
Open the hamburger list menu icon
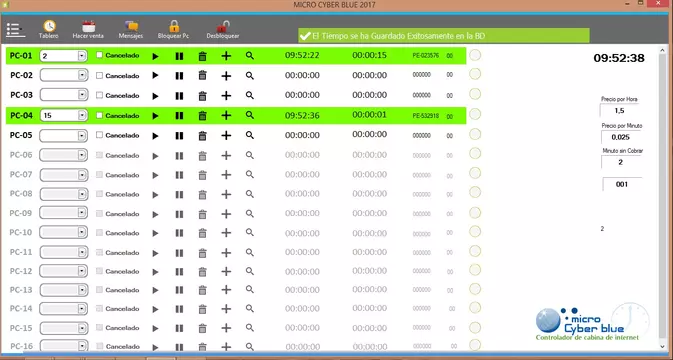(15, 30)
